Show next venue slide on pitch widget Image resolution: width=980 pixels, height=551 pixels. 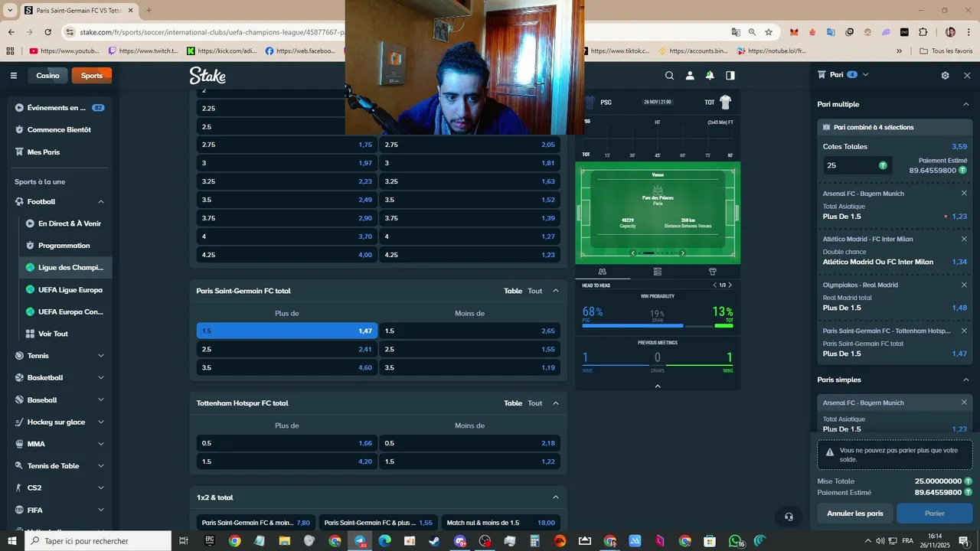point(683,253)
